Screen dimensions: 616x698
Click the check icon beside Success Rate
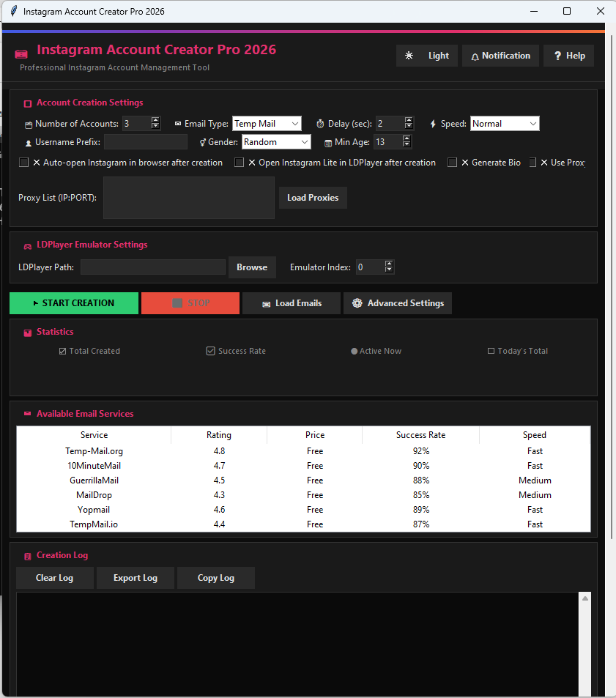coord(210,351)
